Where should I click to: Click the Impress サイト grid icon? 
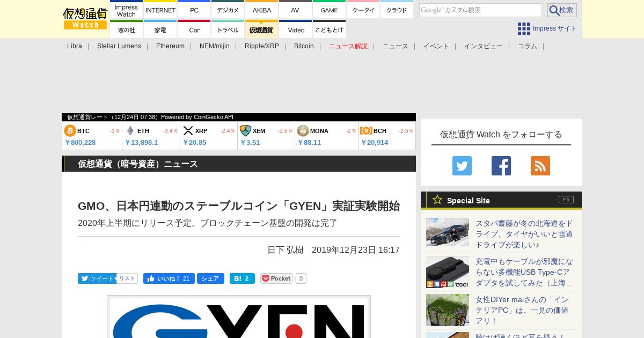coord(524,28)
